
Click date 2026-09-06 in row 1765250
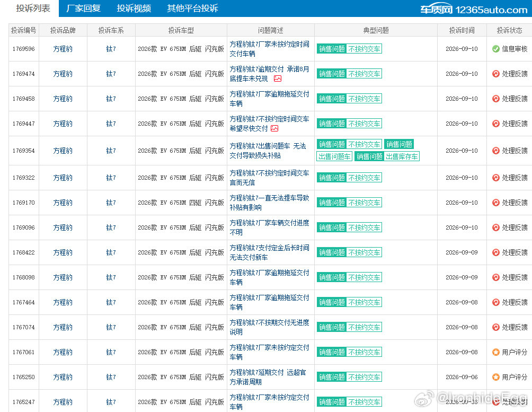[x=462, y=377]
